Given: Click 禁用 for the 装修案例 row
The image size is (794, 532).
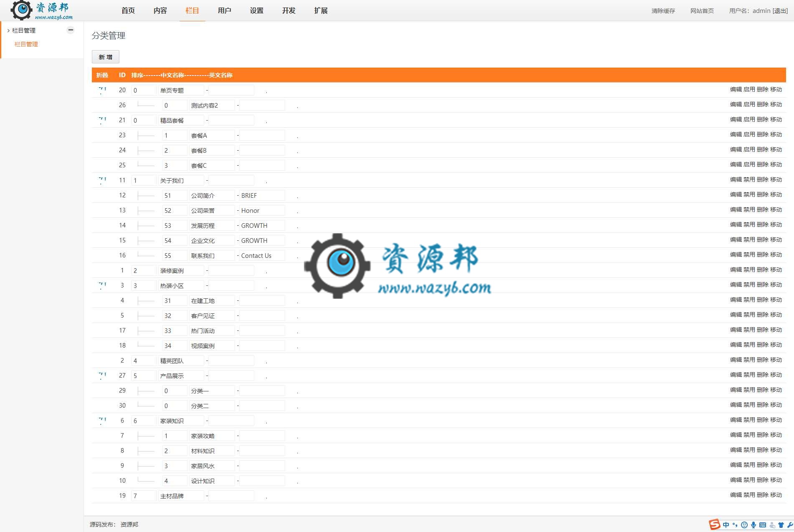Looking at the screenshot, I should click(x=749, y=270).
